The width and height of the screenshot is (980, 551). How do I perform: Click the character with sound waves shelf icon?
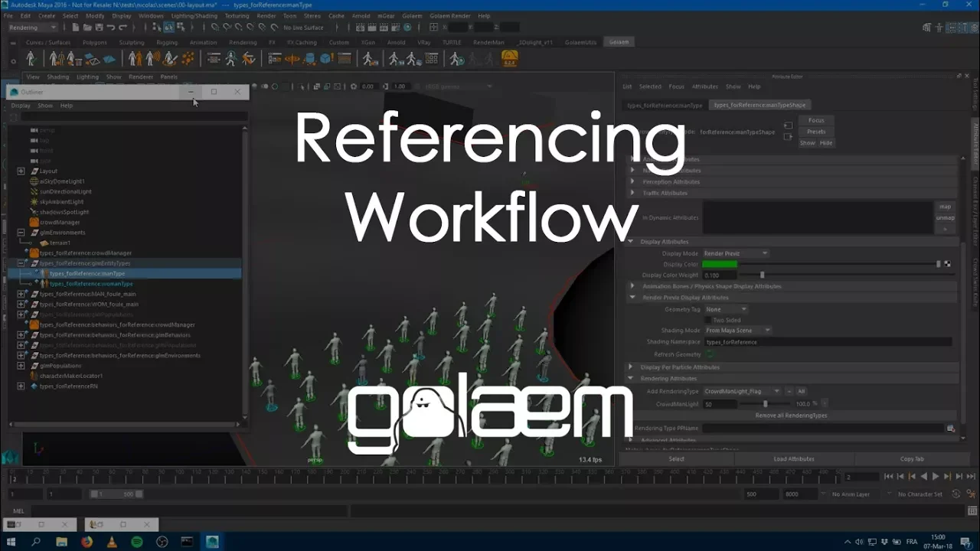pyautogui.click(x=152, y=58)
